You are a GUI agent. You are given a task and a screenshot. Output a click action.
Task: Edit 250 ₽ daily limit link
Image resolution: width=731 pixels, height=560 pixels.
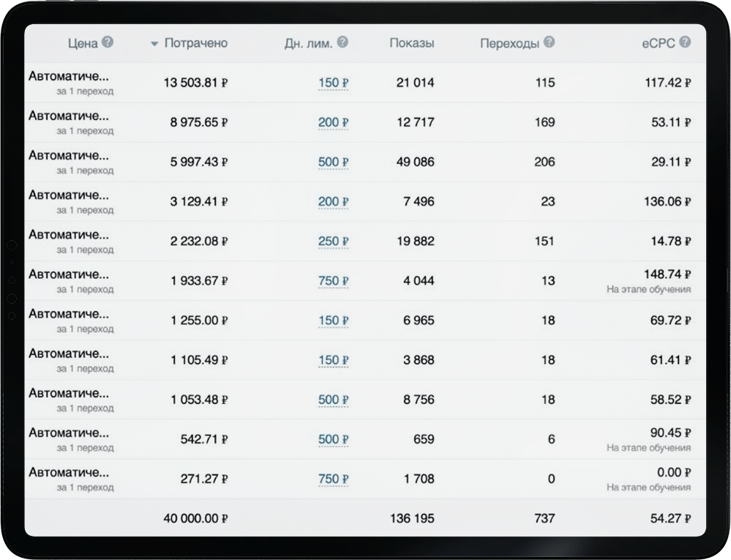tap(333, 241)
